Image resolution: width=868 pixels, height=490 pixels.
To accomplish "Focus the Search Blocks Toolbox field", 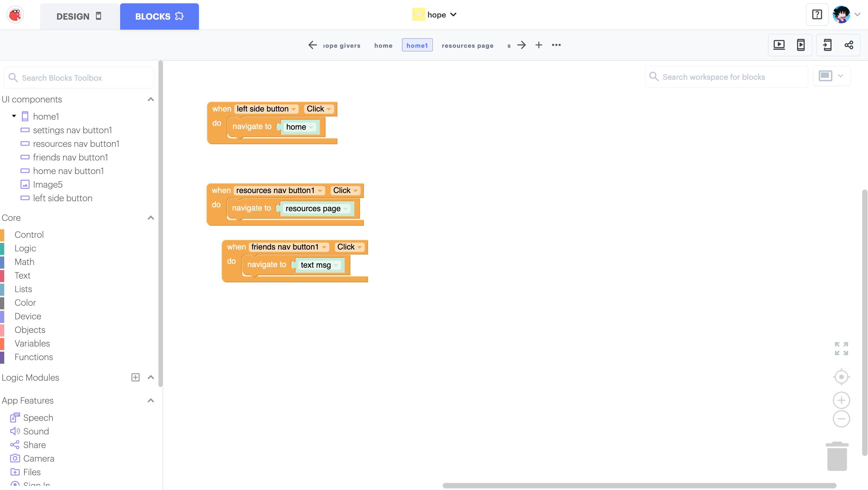I will pos(79,78).
